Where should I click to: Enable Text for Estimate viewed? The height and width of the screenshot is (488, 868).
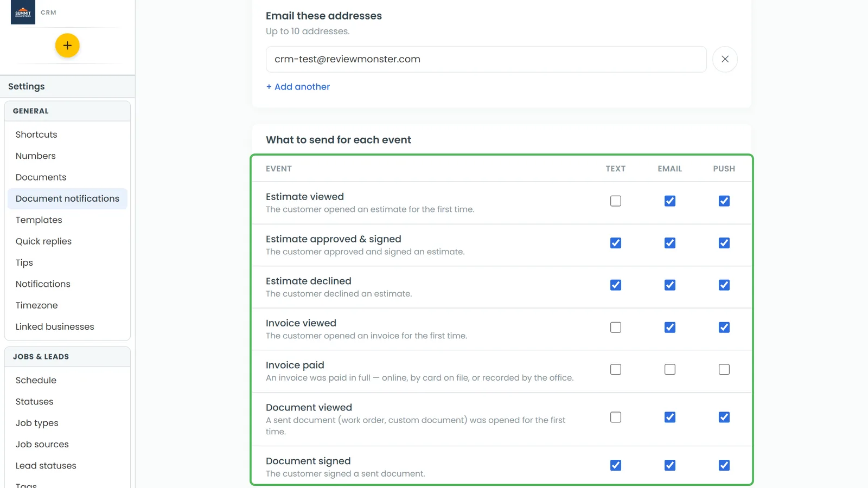(616, 201)
